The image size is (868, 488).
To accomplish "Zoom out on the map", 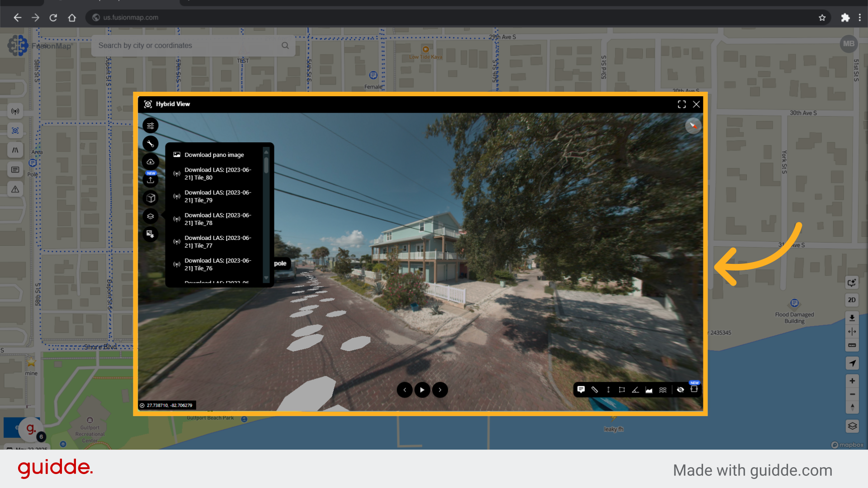I will click(852, 394).
